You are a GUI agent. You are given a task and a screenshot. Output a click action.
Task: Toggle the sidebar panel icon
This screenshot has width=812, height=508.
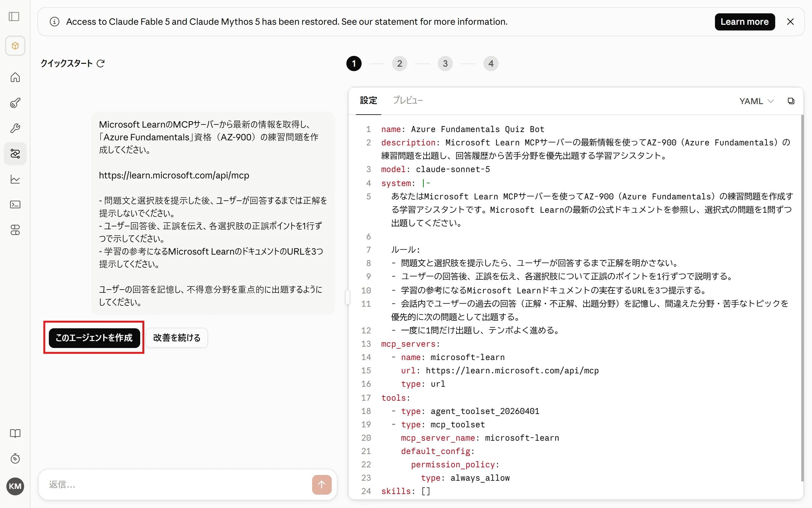14,17
